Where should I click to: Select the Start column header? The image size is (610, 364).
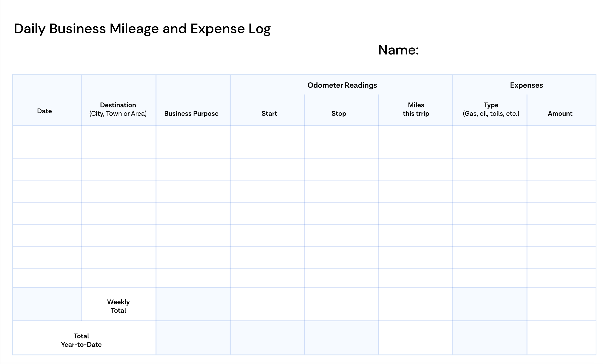point(269,113)
